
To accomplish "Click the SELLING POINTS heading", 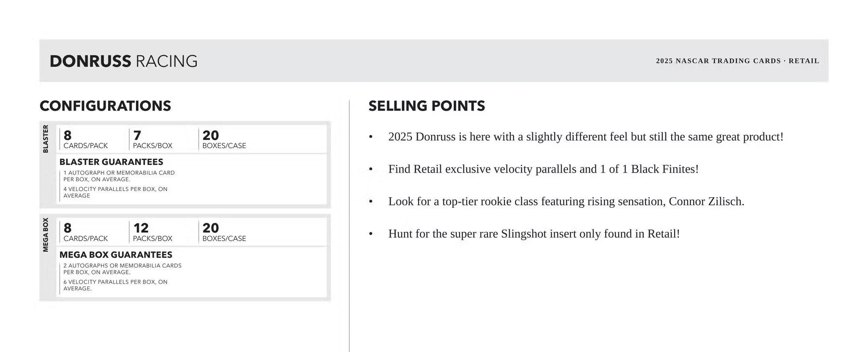I will point(426,106).
